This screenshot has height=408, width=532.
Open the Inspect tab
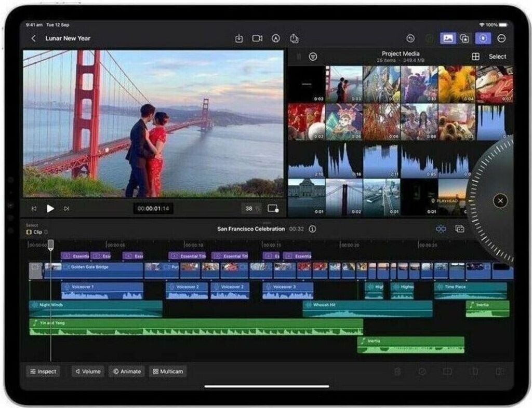click(43, 372)
